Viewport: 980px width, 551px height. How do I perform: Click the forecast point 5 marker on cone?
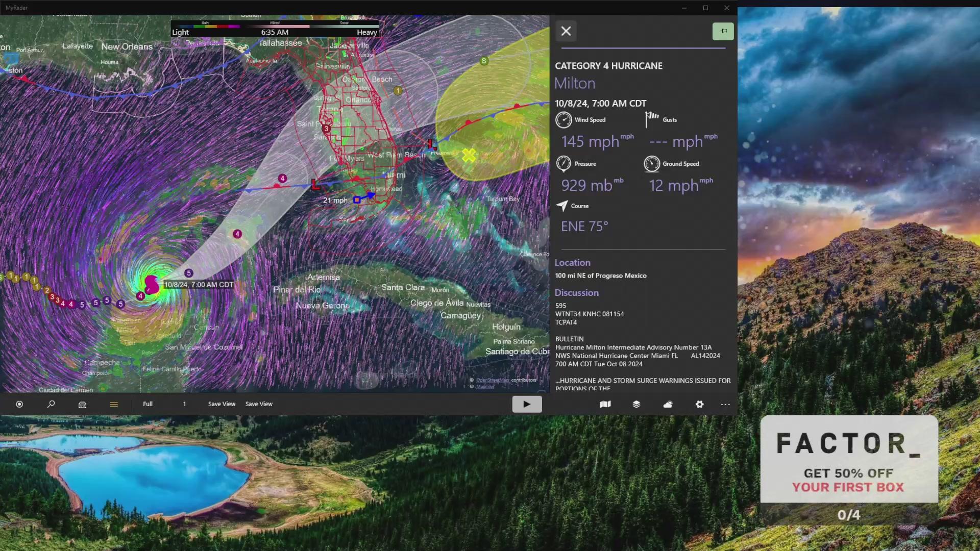pyautogui.click(x=189, y=273)
